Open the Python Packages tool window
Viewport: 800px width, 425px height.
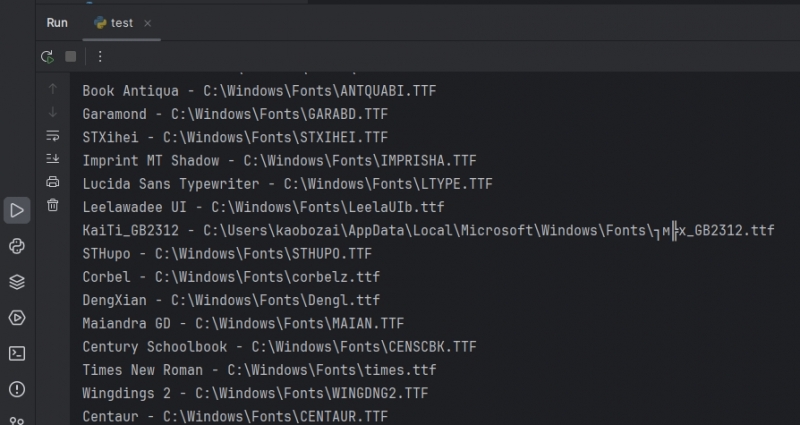16,281
